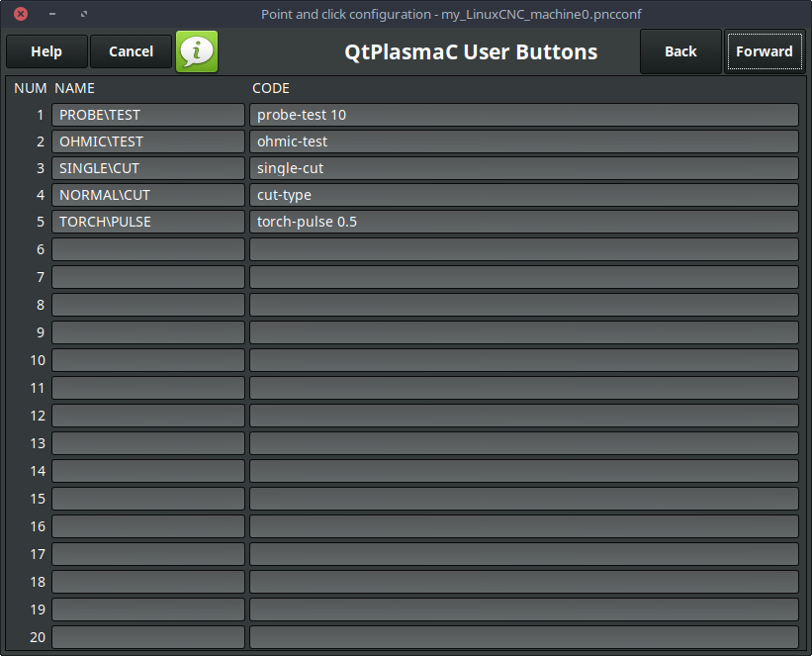Screen dimensions: 812x656
Task: Click the green information icon in the toolbar
Action: [x=196, y=50]
